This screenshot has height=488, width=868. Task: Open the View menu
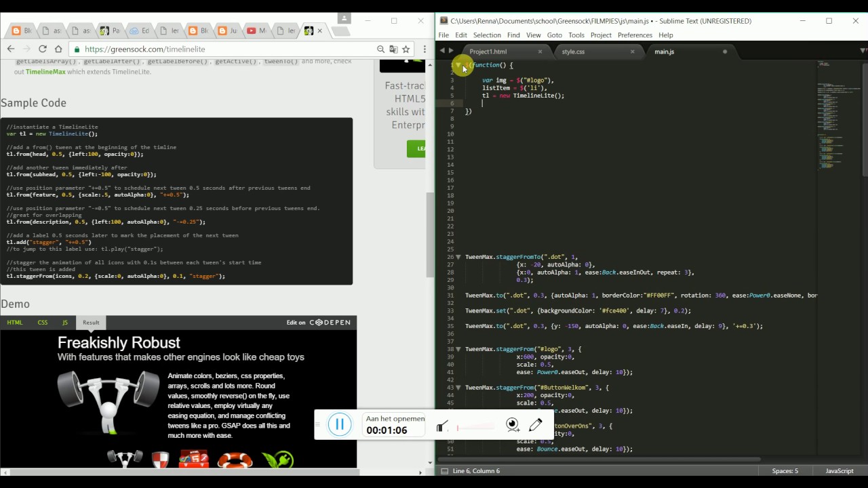click(534, 35)
